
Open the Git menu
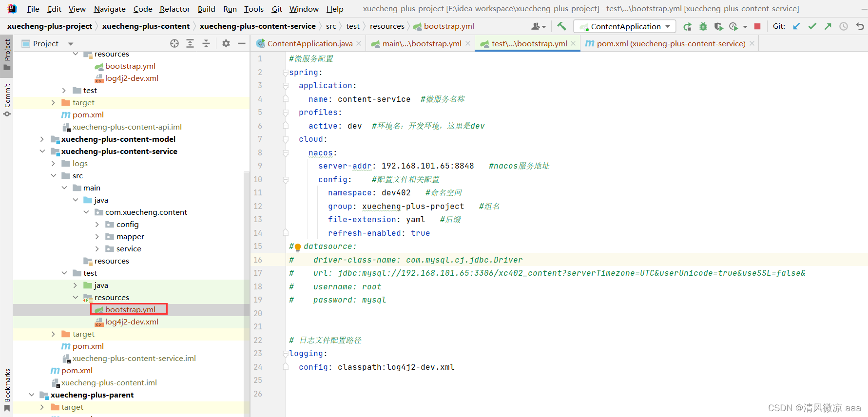coord(277,9)
